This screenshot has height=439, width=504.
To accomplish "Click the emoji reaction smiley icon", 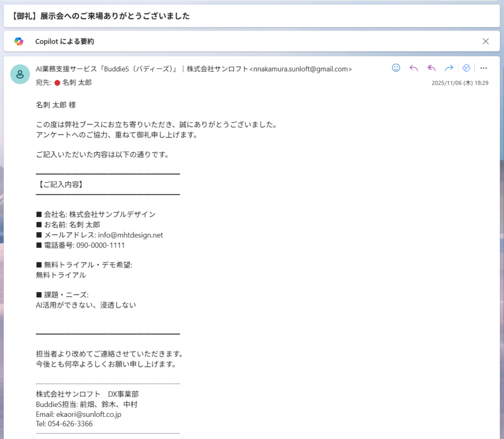I will [x=396, y=68].
